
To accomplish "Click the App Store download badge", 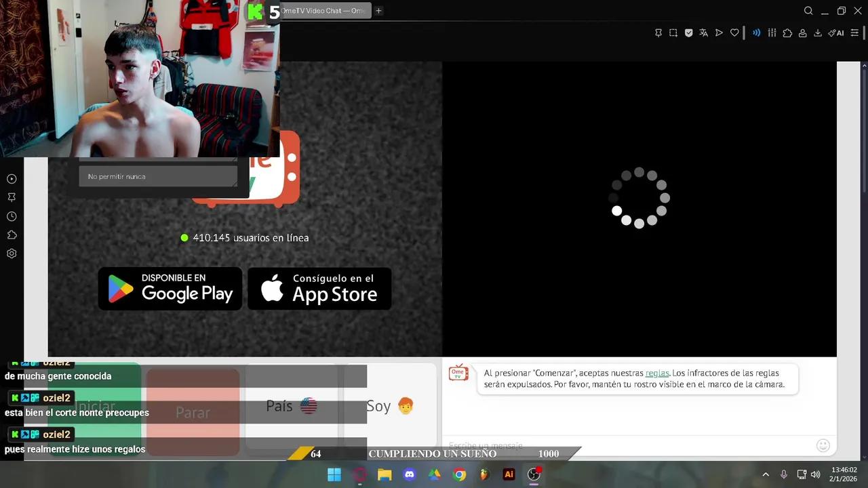I will (x=319, y=289).
